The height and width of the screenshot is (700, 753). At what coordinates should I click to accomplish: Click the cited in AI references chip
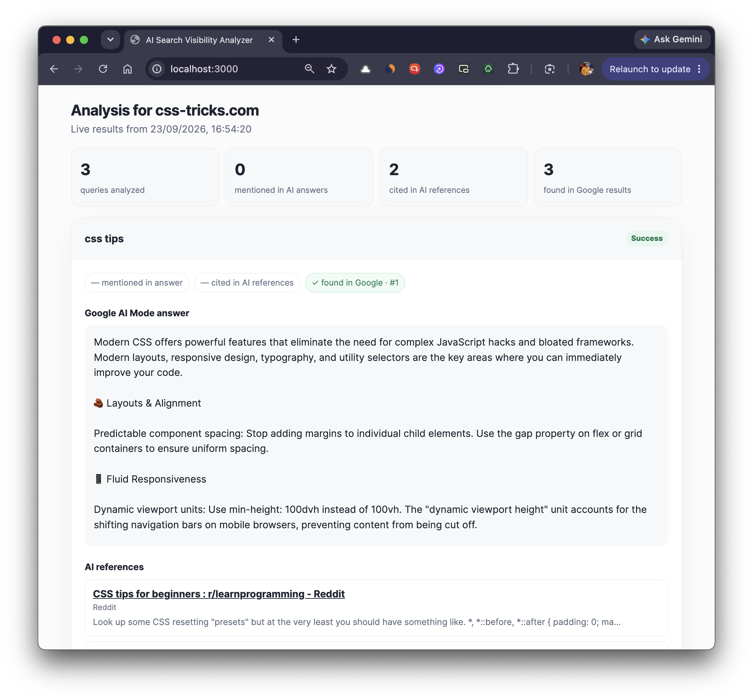point(247,283)
